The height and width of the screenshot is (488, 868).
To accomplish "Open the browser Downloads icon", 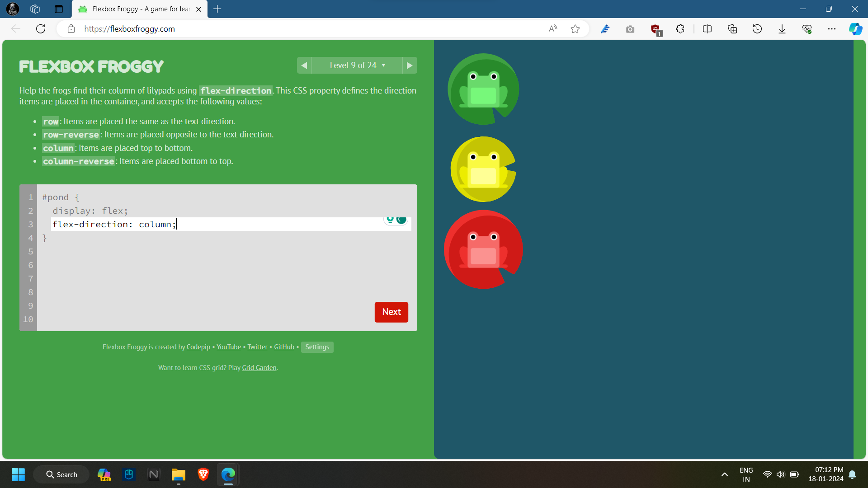I will pyautogui.click(x=782, y=29).
